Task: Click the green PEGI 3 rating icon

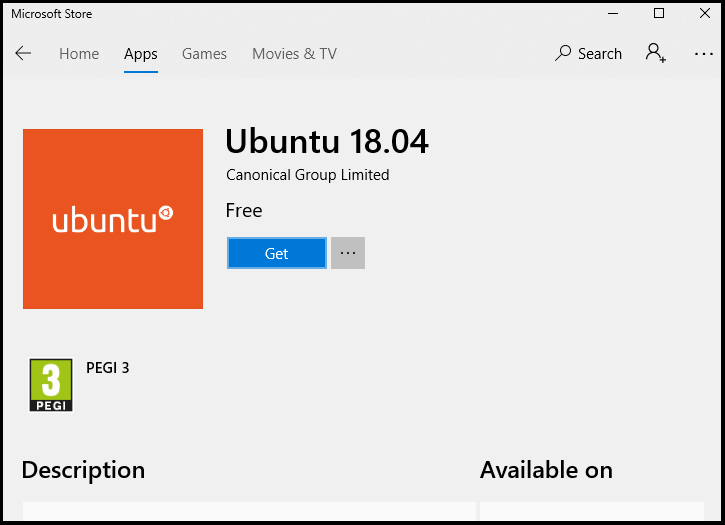Action: 51,385
